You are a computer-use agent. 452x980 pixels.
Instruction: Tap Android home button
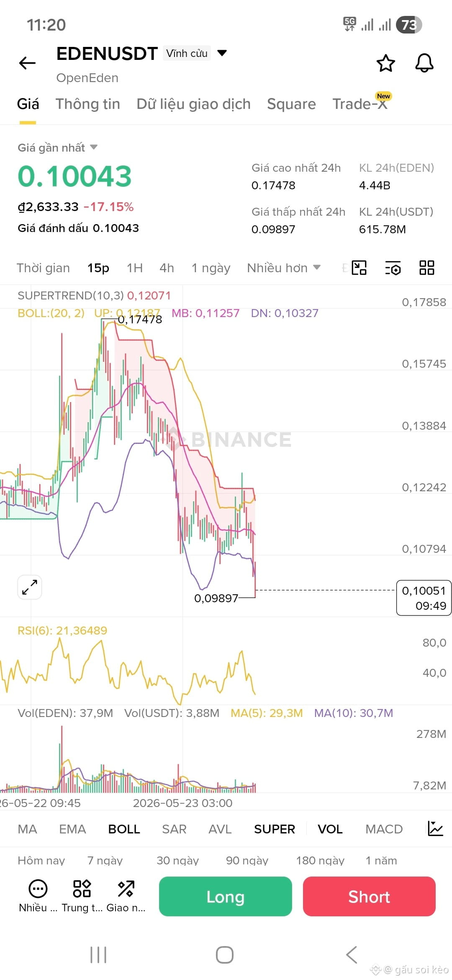[225, 955]
